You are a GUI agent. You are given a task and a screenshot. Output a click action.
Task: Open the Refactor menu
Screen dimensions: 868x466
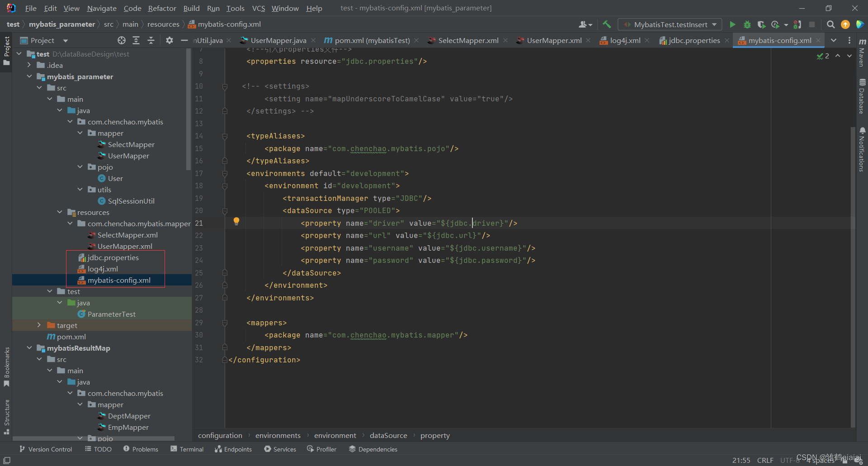pyautogui.click(x=162, y=8)
